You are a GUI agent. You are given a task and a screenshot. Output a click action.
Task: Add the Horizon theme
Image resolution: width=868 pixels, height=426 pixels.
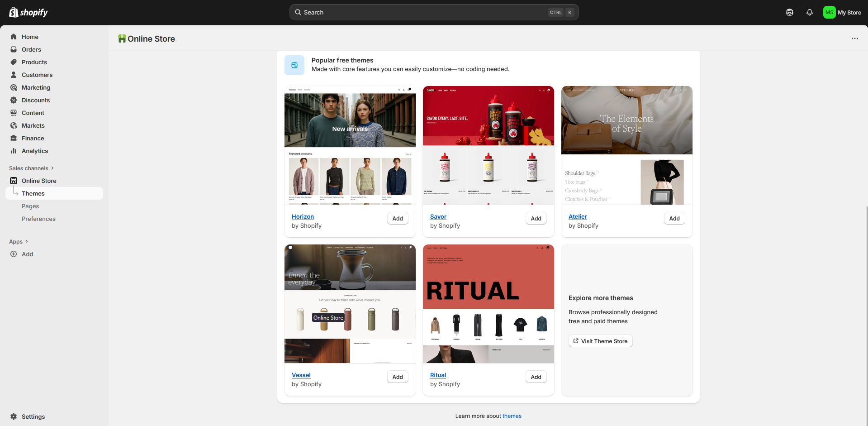tap(397, 218)
